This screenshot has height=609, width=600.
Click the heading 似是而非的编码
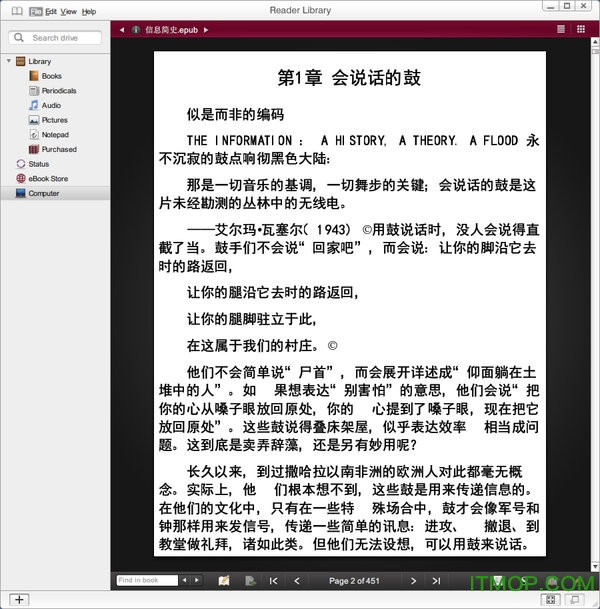(x=235, y=115)
